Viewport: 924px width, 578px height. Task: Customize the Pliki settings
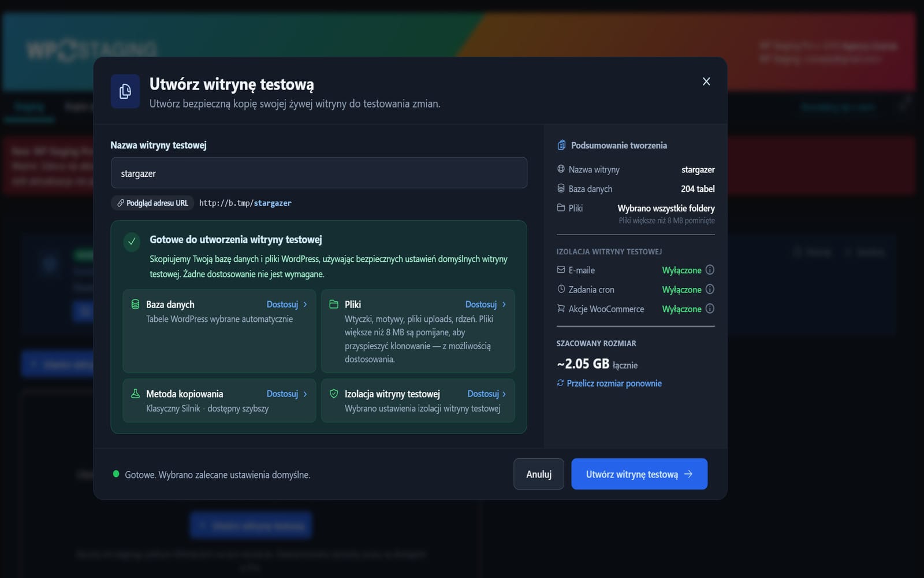(481, 304)
